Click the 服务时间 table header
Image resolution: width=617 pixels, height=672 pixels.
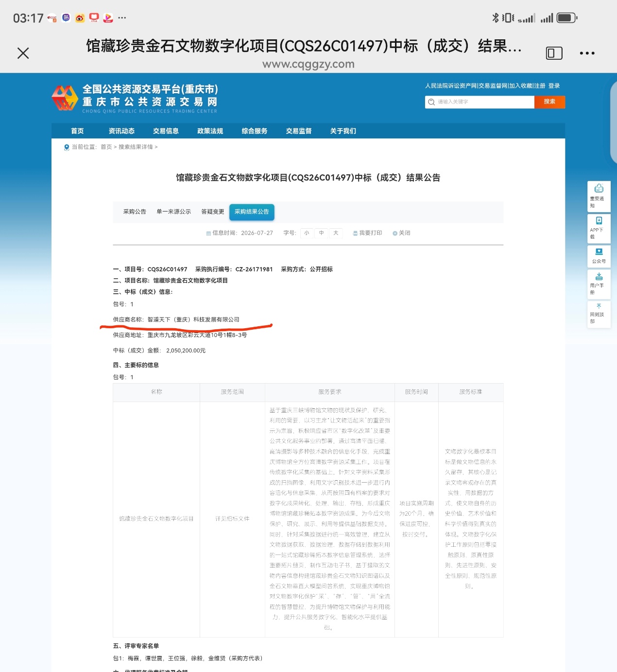[x=416, y=392]
